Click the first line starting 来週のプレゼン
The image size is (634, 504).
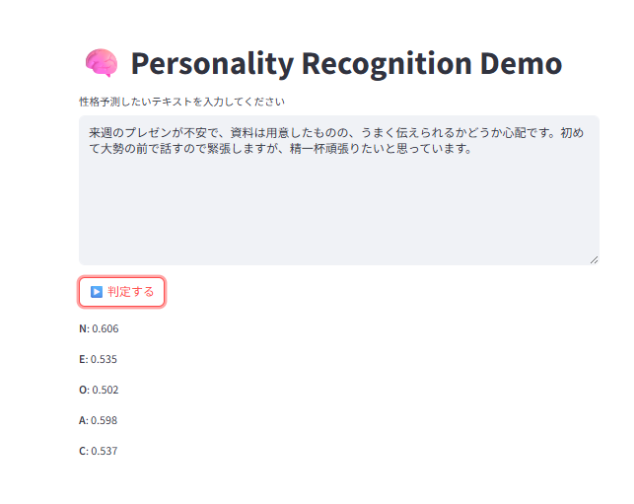[x=336, y=133]
